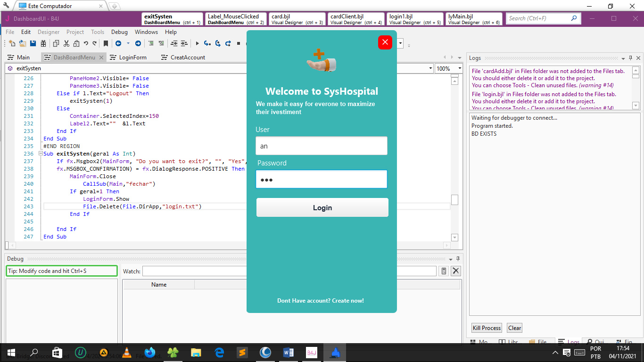Open the Logs panel options dropdown

(623, 58)
